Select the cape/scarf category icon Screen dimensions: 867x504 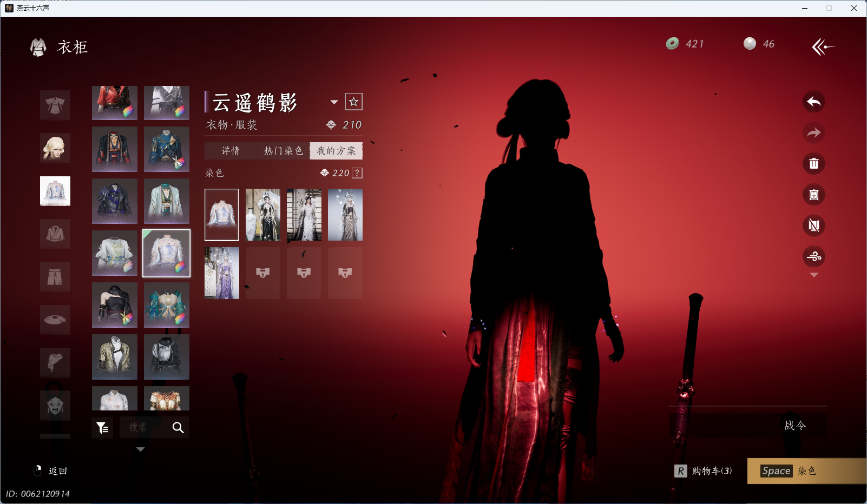[55, 362]
